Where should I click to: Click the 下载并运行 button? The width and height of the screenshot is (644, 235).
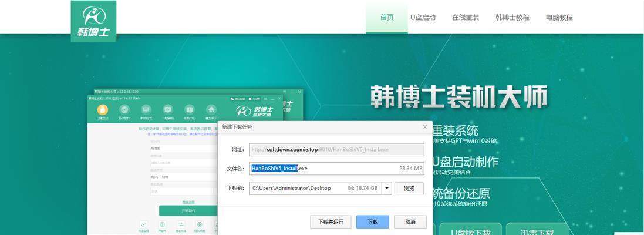(331, 222)
